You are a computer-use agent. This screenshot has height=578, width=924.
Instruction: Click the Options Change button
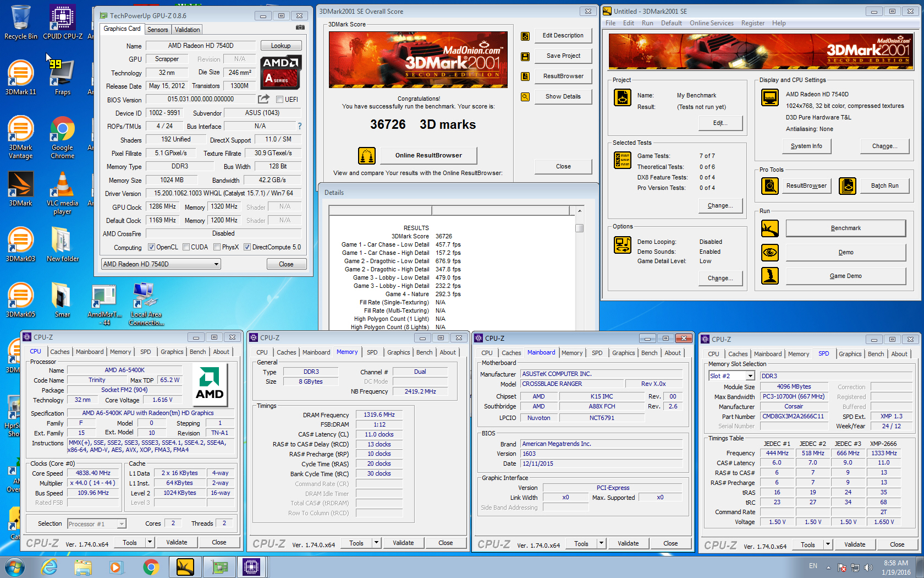click(x=720, y=278)
